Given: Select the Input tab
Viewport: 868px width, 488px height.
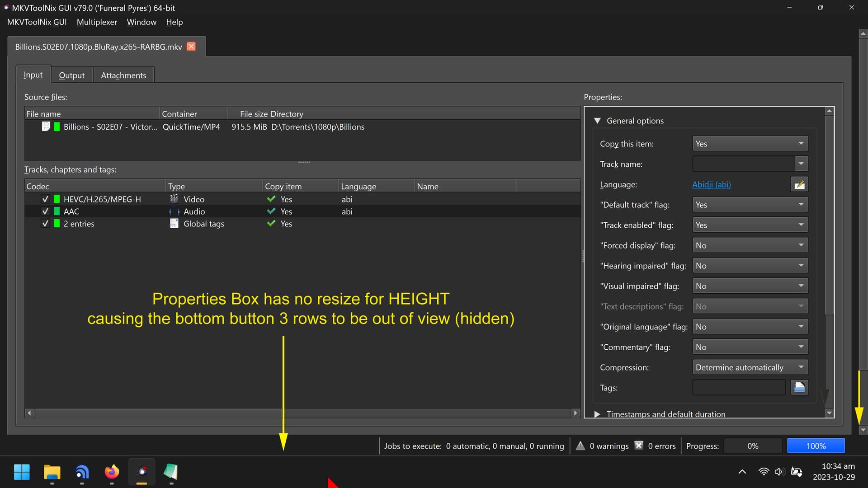Looking at the screenshot, I should [x=33, y=75].
